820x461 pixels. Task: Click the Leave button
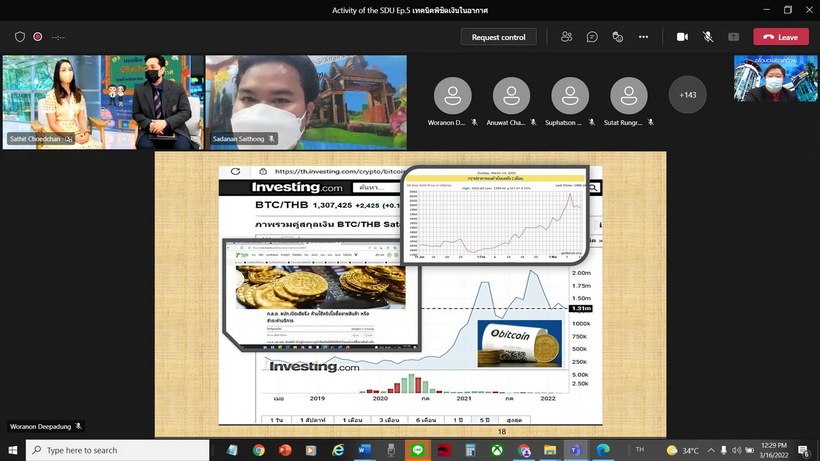(x=781, y=37)
